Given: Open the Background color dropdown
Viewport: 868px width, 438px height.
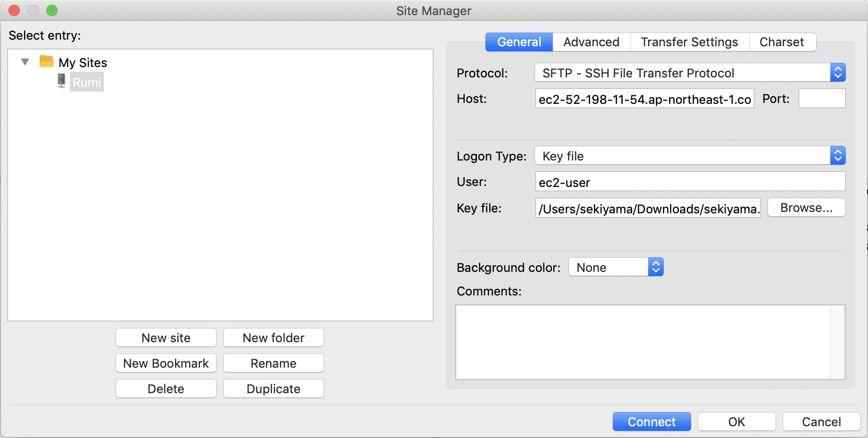Looking at the screenshot, I should click(616, 267).
